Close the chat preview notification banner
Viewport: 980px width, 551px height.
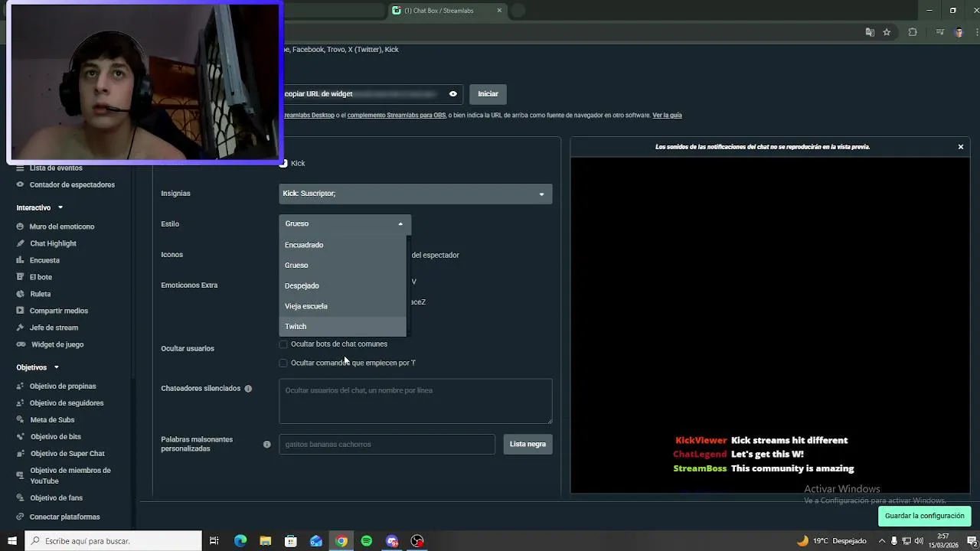(x=961, y=147)
